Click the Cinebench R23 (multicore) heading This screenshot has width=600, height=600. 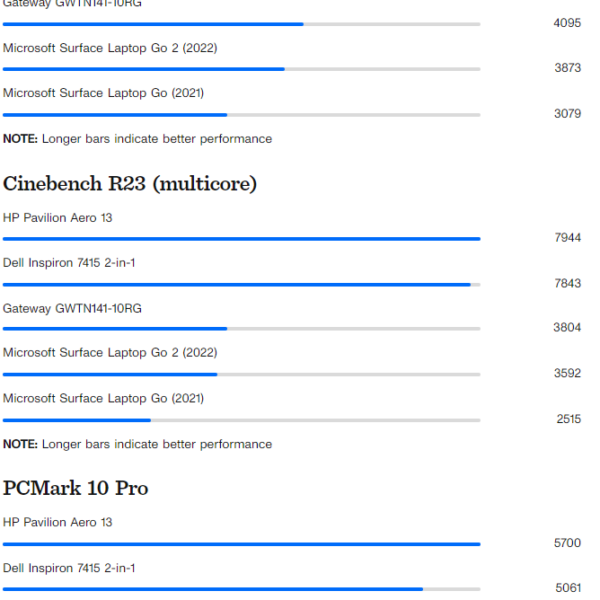click(130, 184)
